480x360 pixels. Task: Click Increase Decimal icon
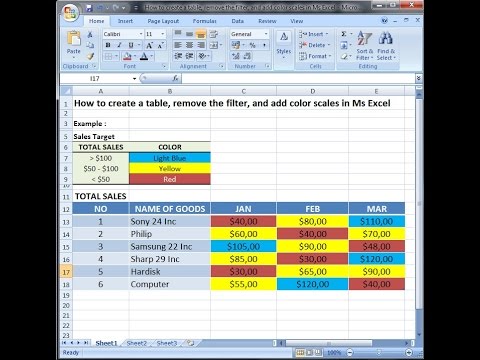point(236,56)
